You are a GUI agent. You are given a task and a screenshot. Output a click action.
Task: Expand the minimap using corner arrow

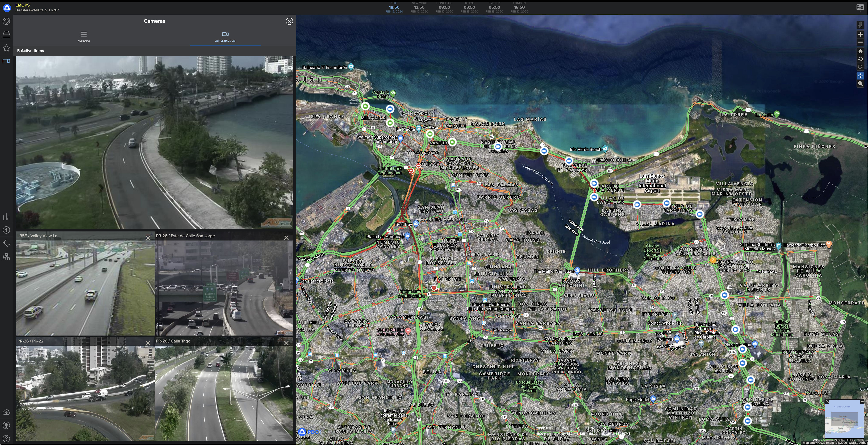pos(827,402)
